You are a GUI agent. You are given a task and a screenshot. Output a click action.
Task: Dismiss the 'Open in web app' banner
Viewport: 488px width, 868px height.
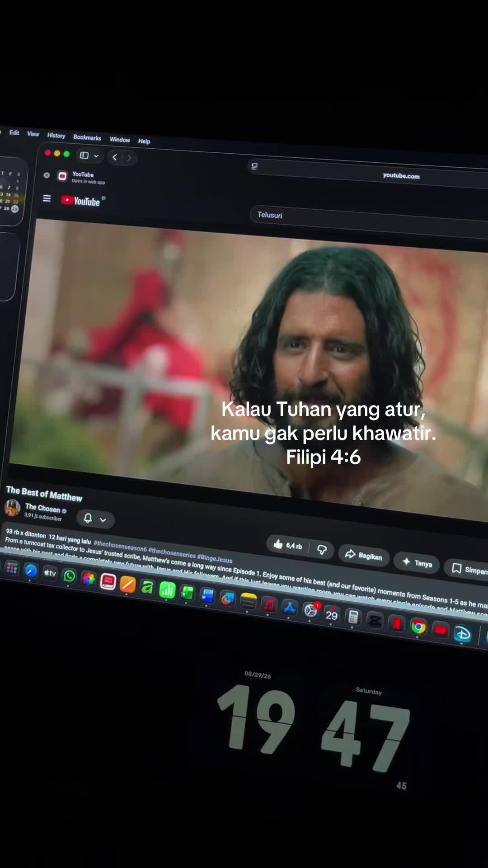coord(47,175)
